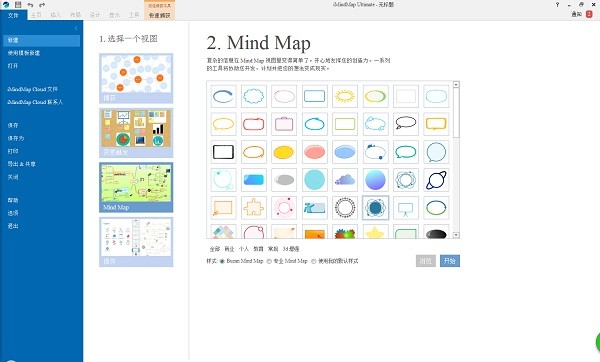Pick the gray oval central idea shape
The height and width of the screenshot is (362, 600).
coord(284,180)
